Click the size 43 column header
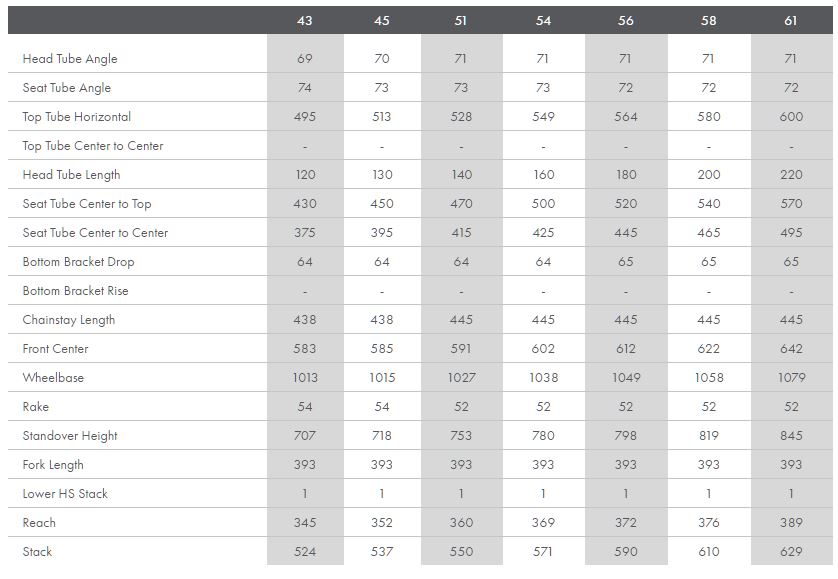The width and height of the screenshot is (838, 579). pos(305,20)
